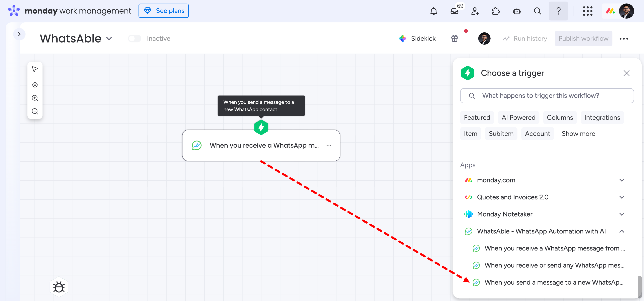This screenshot has width=644, height=301.
Task: Collapse the WhatsAble - WhatsApp Automation section
Action: click(x=622, y=231)
